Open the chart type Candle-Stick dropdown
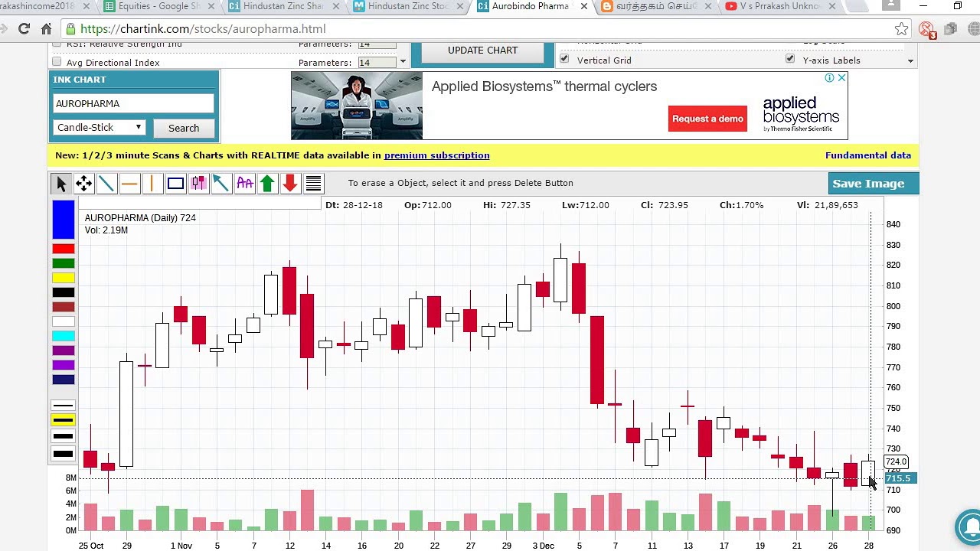This screenshot has height=551, width=980. click(x=100, y=127)
